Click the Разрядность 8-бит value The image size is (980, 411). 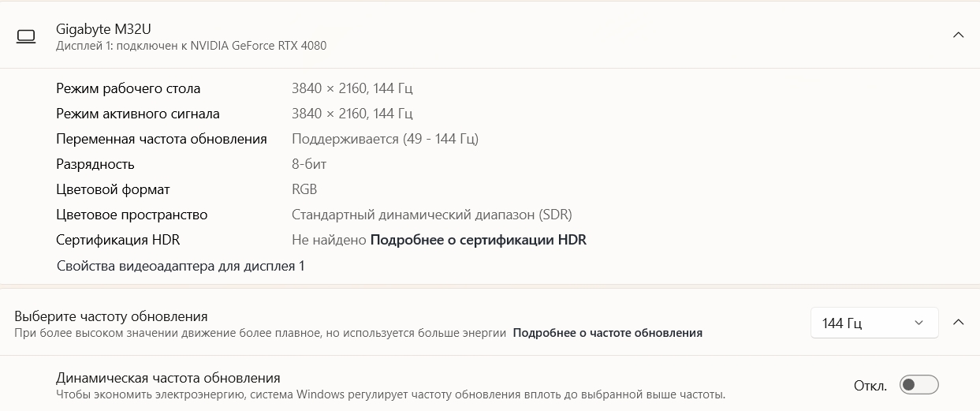[309, 164]
